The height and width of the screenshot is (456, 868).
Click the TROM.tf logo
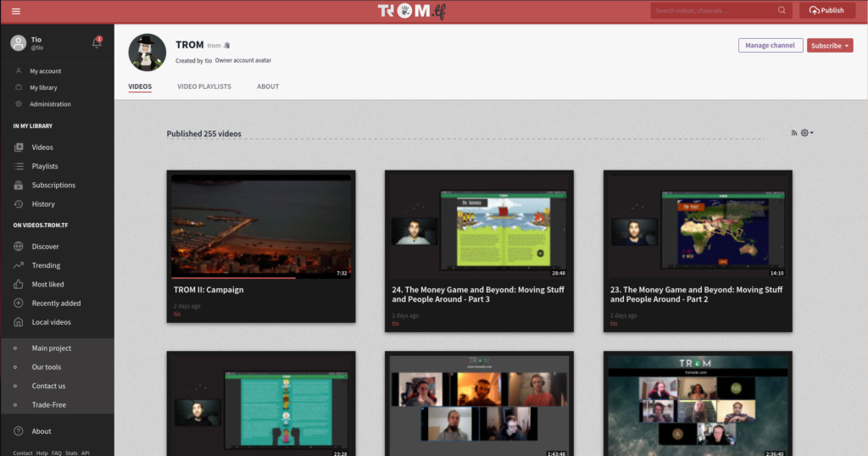click(x=411, y=11)
